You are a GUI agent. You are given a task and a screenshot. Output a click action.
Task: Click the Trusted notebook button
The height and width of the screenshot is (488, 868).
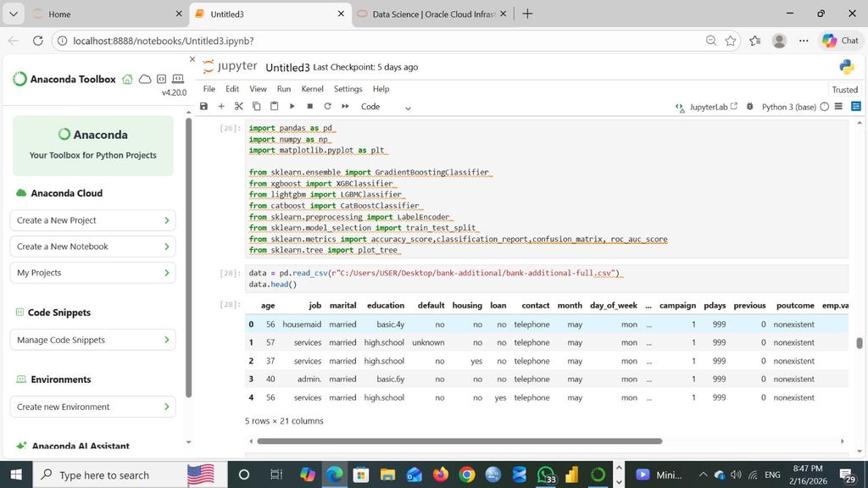pyautogui.click(x=844, y=90)
